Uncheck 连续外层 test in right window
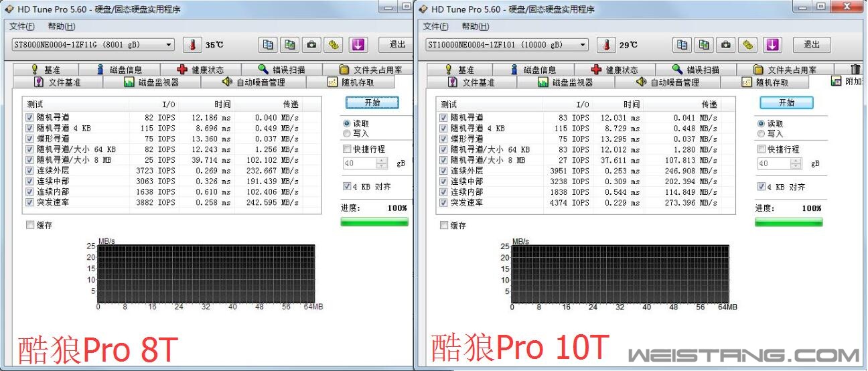This screenshot has width=868, height=371. point(443,171)
